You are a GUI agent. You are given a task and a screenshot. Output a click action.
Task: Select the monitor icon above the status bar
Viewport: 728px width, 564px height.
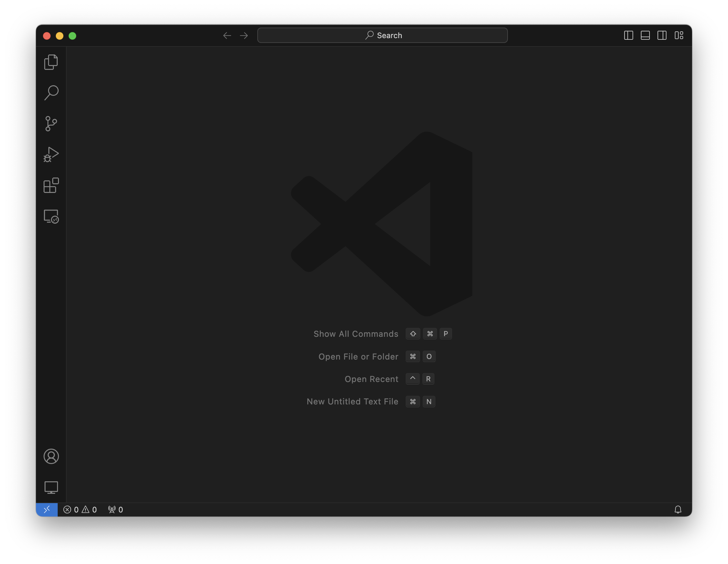(x=51, y=487)
